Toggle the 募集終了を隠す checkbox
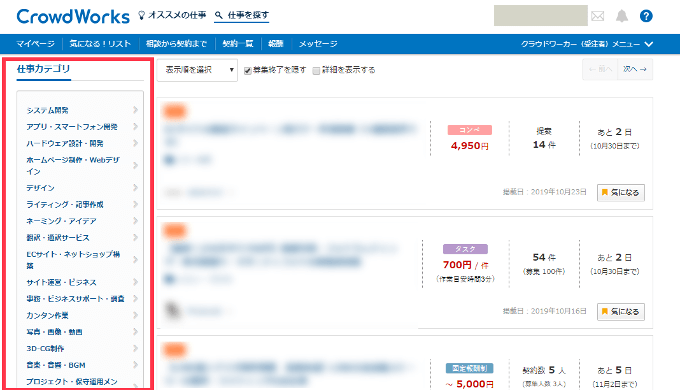 (248, 70)
